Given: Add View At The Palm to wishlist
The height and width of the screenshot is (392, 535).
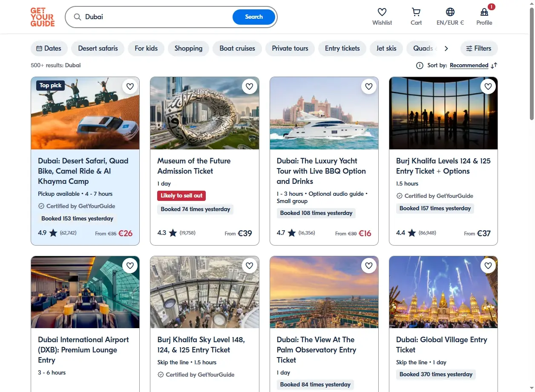Looking at the screenshot, I should 369,266.
